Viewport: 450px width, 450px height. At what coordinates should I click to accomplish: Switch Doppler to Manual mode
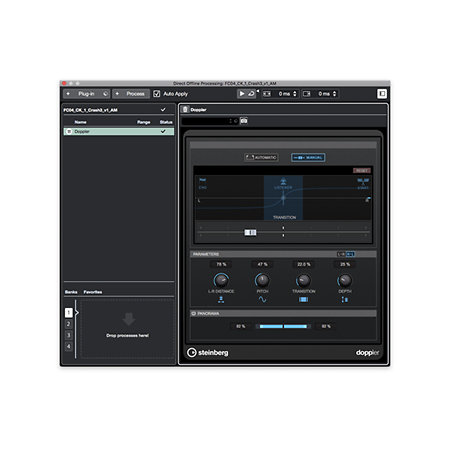[308, 157]
